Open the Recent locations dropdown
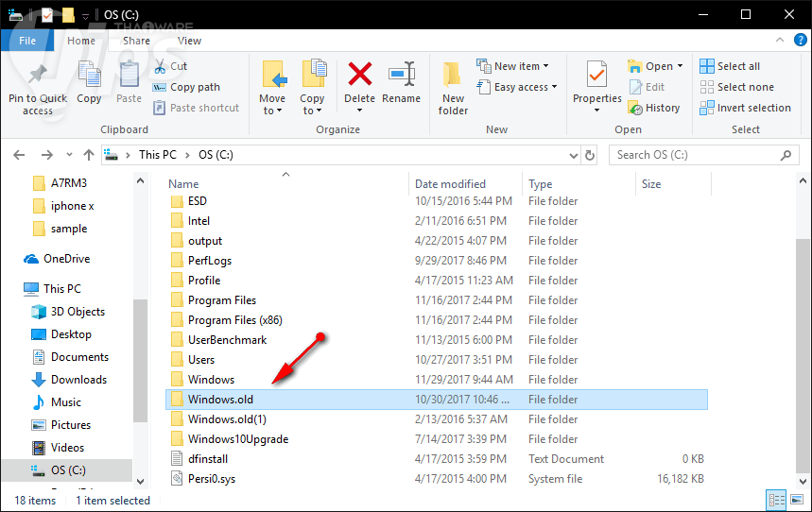 coord(69,155)
